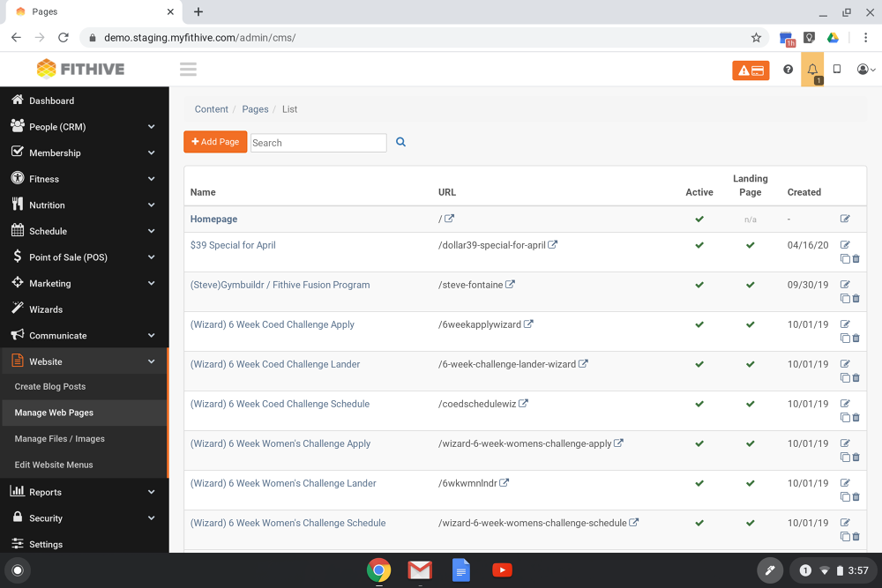The image size is (882, 588).
Task: Click the help question mark icon
Action: click(x=788, y=69)
